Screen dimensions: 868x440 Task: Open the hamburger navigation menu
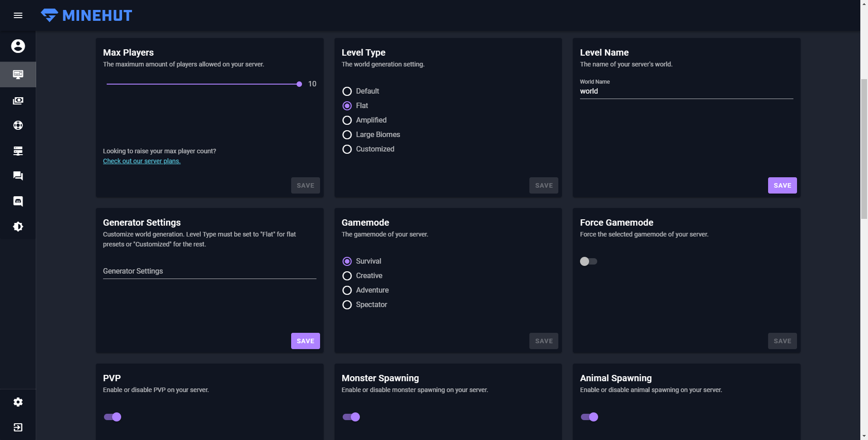18,15
